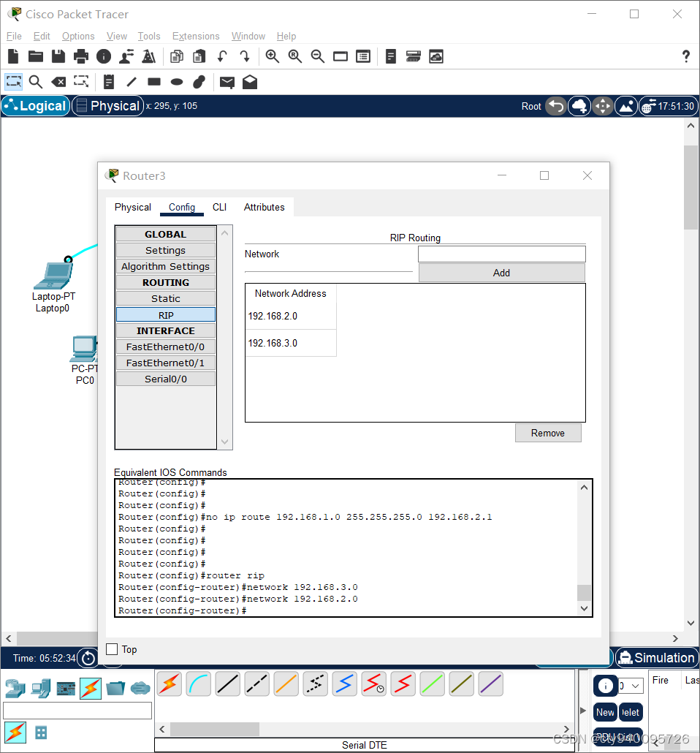The image size is (700, 753).
Task: Expand the PDU list panel arrow
Action: tap(583, 711)
